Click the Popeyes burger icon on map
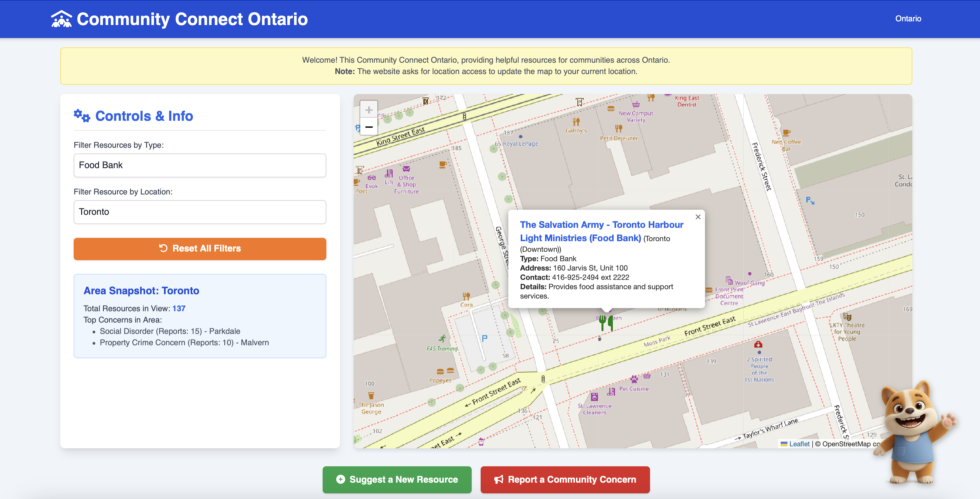980x499 pixels. (x=440, y=371)
